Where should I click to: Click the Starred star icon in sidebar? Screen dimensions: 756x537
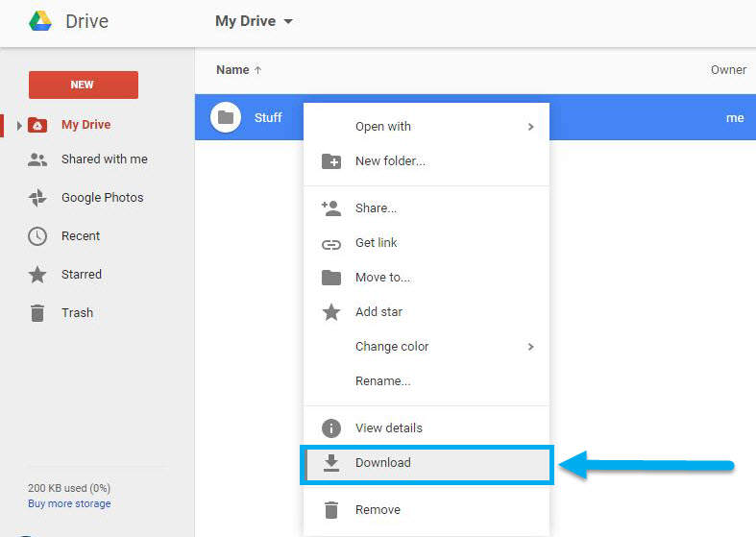pos(37,275)
